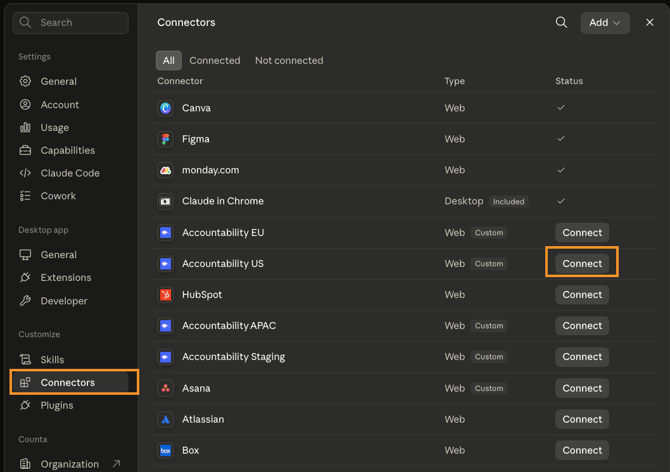Click Claude in Chrome connected checkmark
Screen dimensions: 670x472
(x=561, y=201)
